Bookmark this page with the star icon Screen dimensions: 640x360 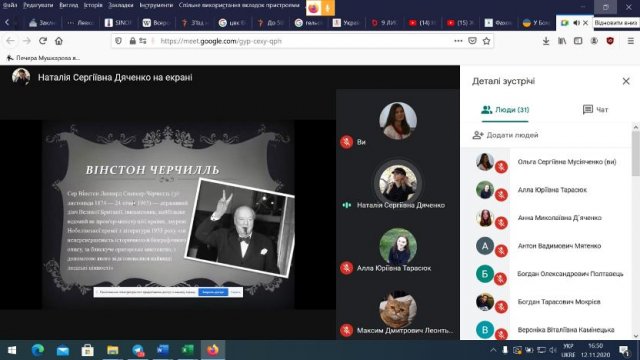[x=486, y=41]
